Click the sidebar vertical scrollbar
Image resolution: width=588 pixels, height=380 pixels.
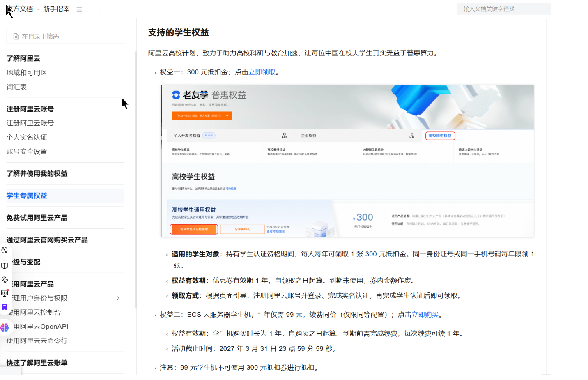136,180
